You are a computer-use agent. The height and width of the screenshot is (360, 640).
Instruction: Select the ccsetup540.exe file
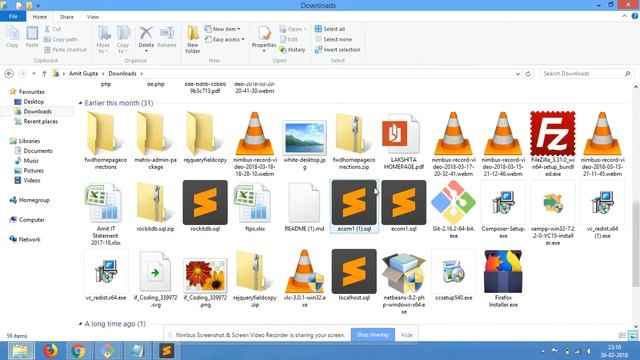(453, 276)
